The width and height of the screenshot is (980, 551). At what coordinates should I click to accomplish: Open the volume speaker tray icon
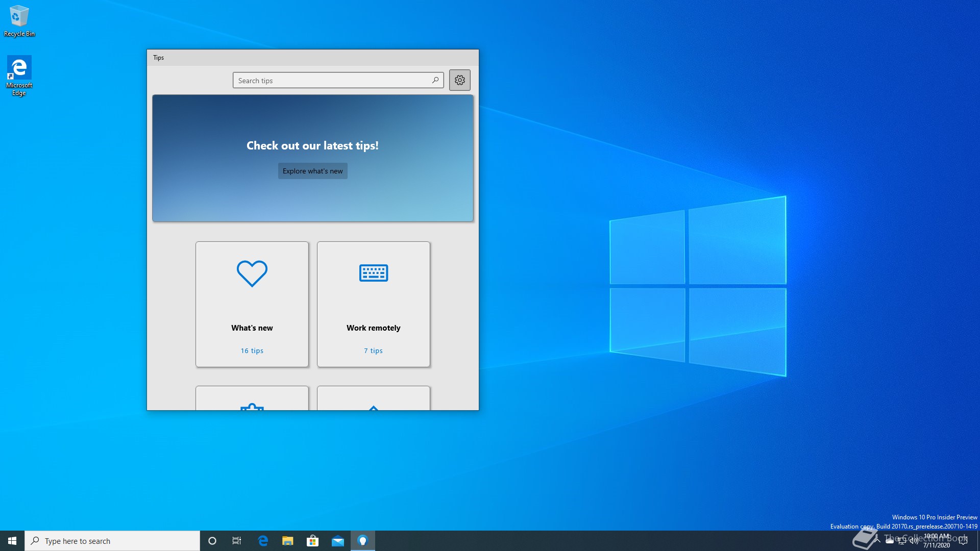tap(914, 541)
